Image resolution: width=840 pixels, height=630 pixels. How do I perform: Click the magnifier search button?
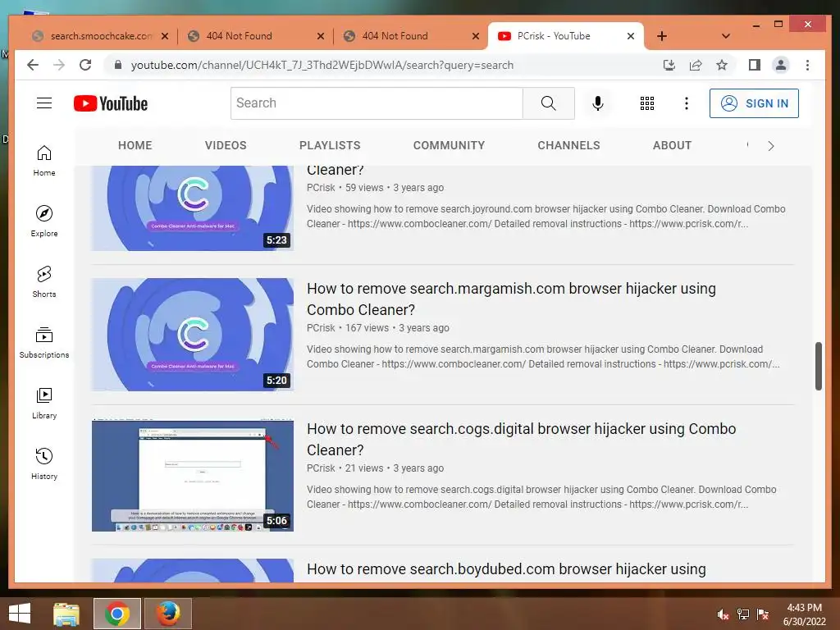pos(549,103)
